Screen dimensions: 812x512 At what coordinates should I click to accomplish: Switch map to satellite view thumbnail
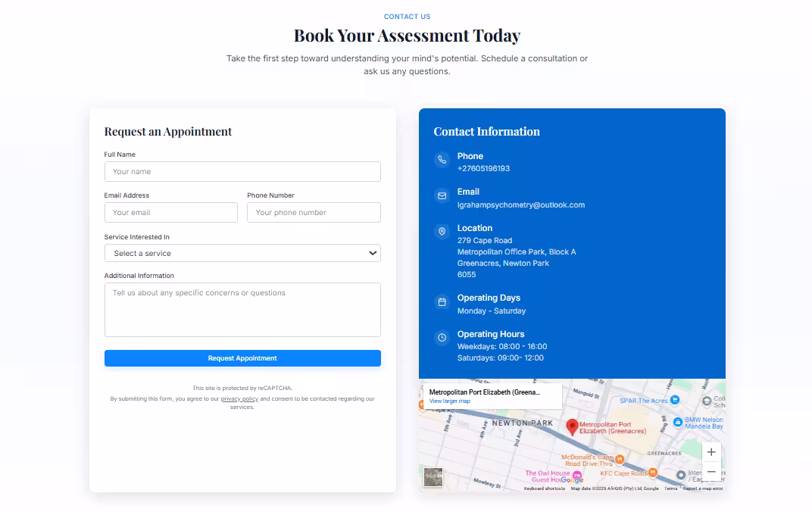tap(433, 477)
